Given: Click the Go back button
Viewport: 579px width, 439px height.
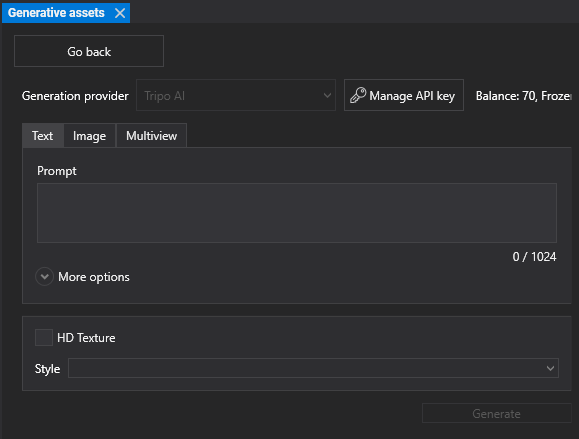Looking at the screenshot, I should (x=89, y=51).
